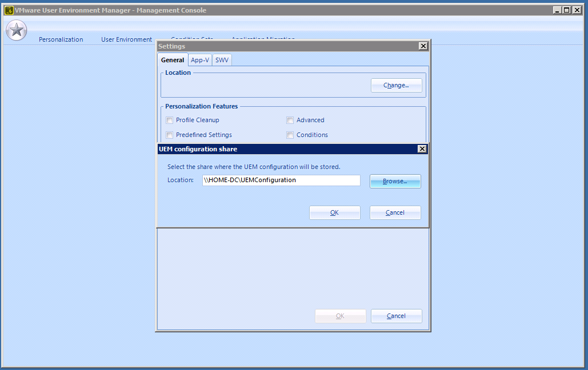Click the VMware UEM title bar icon

point(9,10)
